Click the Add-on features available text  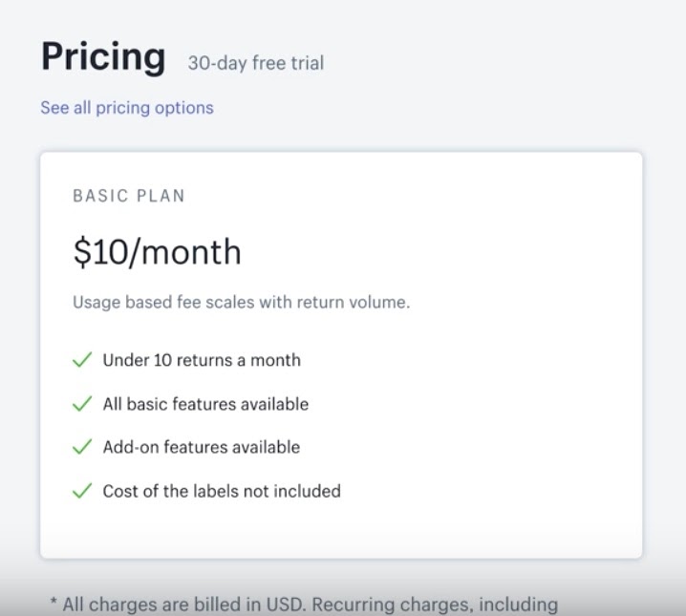point(202,447)
